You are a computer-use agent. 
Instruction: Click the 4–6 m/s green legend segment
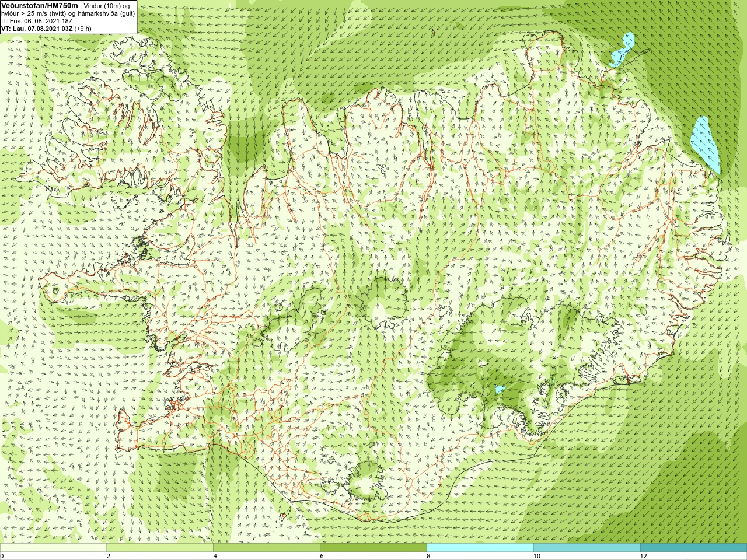tap(267, 547)
